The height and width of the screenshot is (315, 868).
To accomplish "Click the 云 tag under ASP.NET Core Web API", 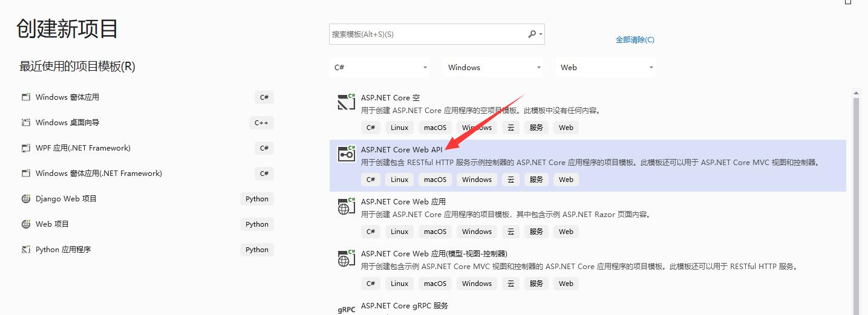I will pos(511,180).
